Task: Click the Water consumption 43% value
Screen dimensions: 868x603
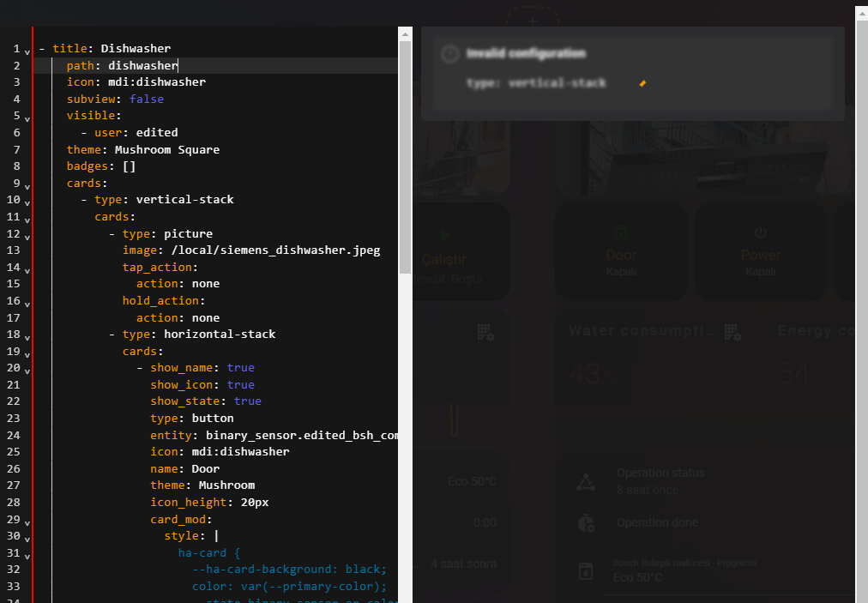Action: 593,374
